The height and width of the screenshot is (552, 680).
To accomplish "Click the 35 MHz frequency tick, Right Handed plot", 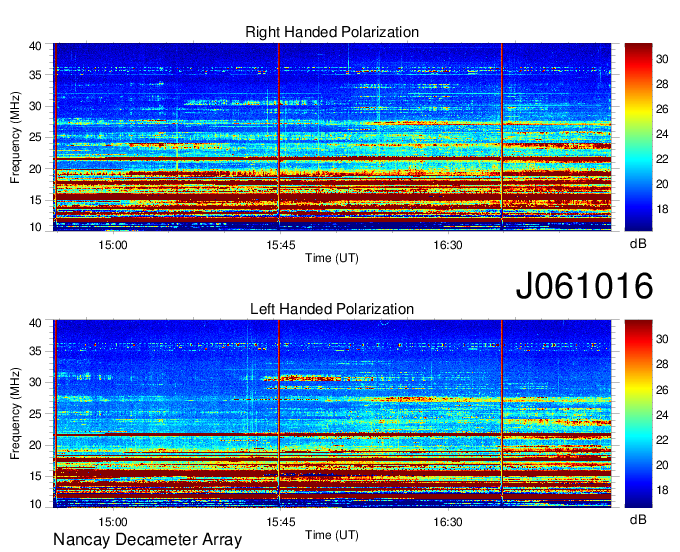I will click(35, 75).
